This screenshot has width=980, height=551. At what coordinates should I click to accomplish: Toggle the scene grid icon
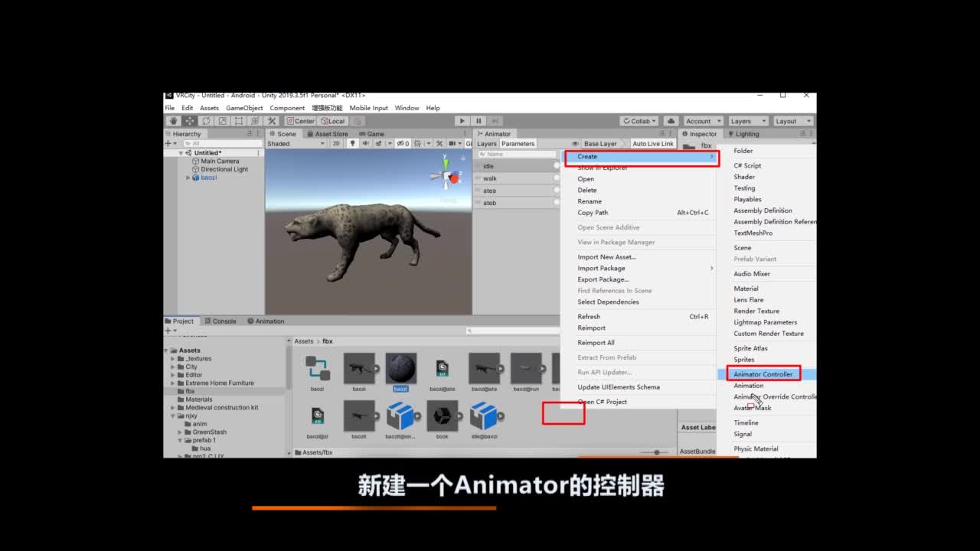419,143
